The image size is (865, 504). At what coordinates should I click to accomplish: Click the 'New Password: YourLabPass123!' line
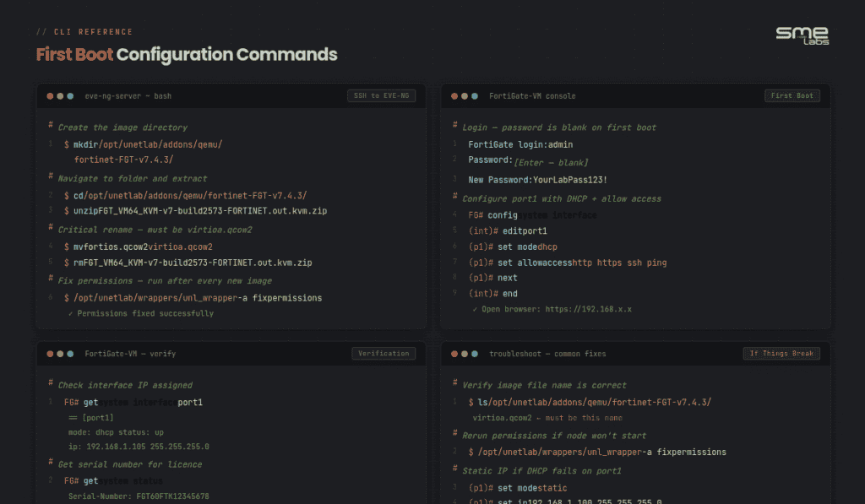[x=537, y=180]
